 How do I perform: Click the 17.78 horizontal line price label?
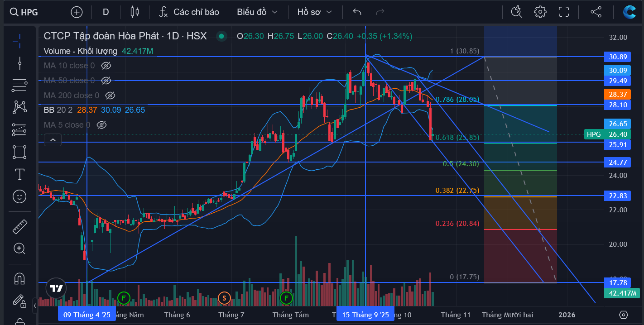[x=618, y=282]
